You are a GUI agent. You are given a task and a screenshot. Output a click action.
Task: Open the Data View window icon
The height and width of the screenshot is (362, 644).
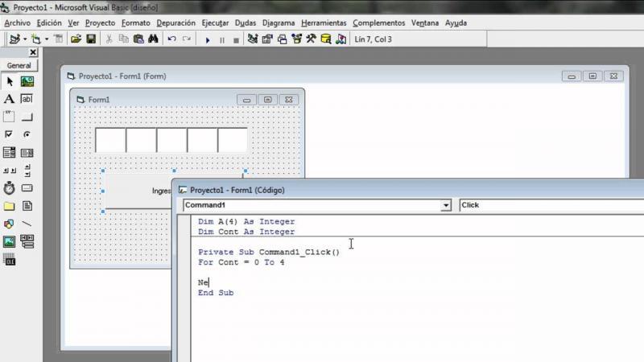pyautogui.click(x=326, y=39)
